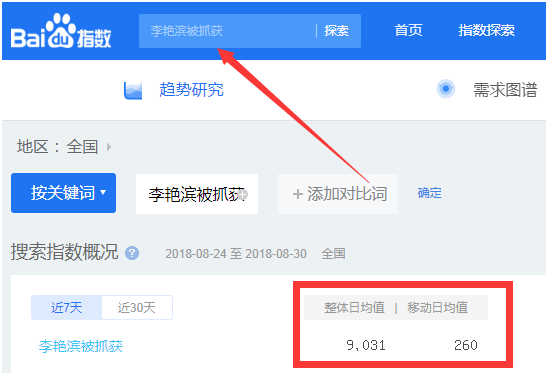Open the 按关键词 dropdown
Viewport: 548px width, 375px height.
tap(64, 193)
